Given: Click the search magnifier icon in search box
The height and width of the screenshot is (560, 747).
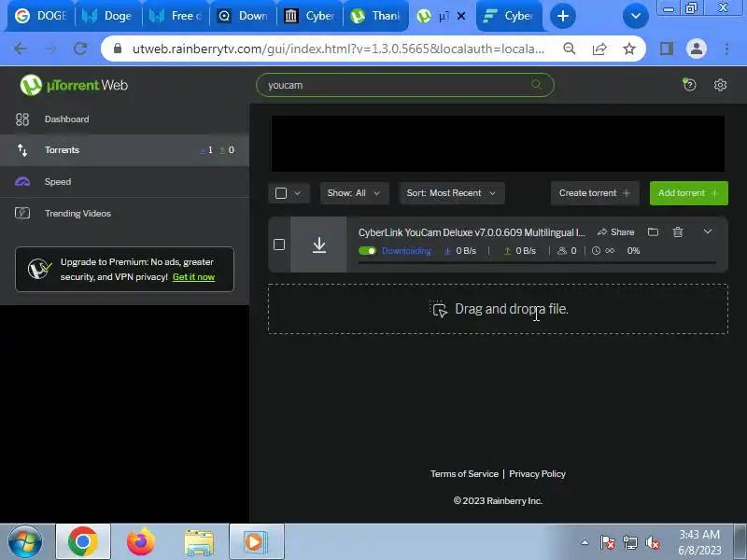Looking at the screenshot, I should click(536, 85).
